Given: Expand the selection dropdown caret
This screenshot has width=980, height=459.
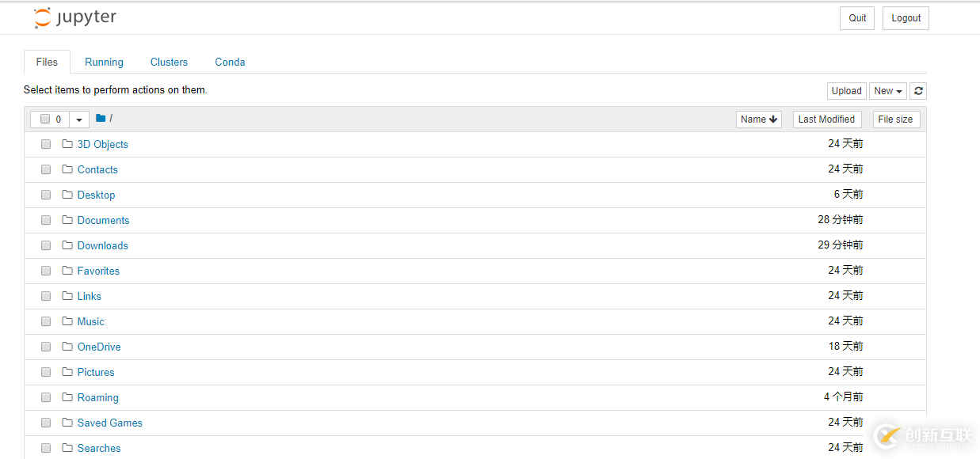Looking at the screenshot, I should [79, 119].
